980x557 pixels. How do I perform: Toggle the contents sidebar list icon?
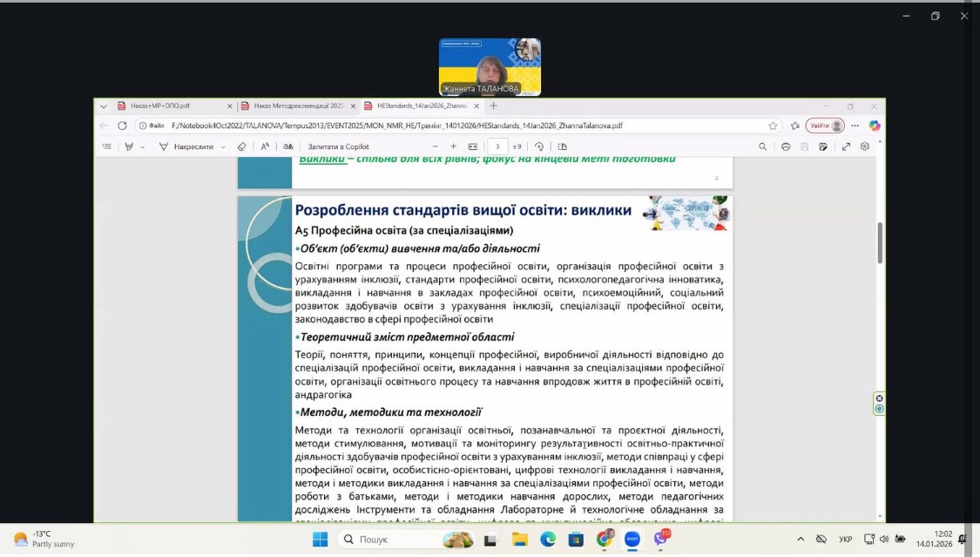[x=107, y=146]
